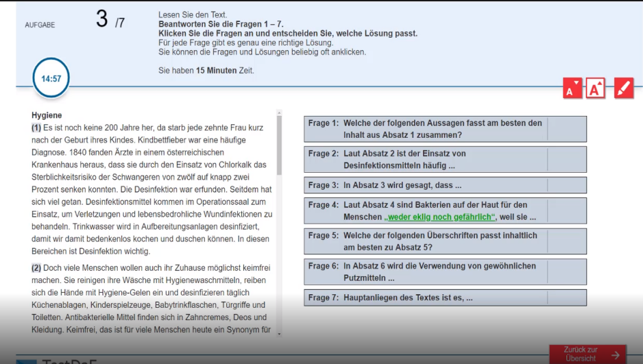Click the scroll down arrow of text panel
This screenshot has width=643, height=364.
coord(279,334)
